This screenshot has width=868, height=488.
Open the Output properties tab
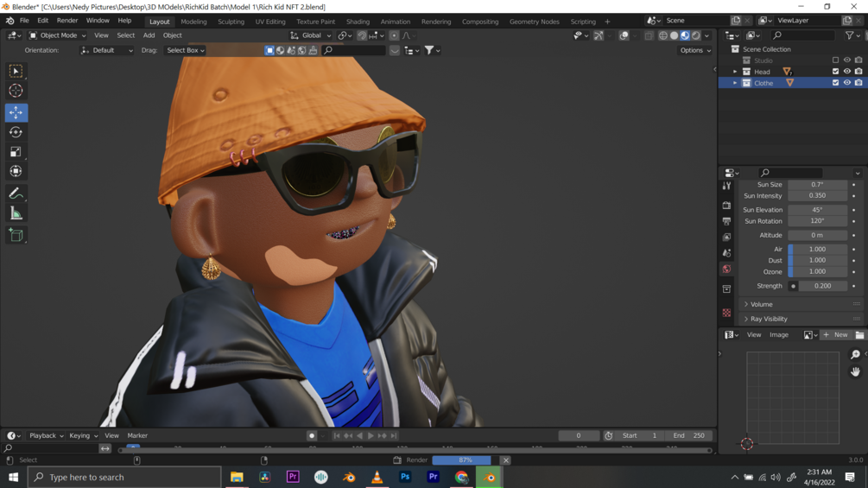pos(727,221)
